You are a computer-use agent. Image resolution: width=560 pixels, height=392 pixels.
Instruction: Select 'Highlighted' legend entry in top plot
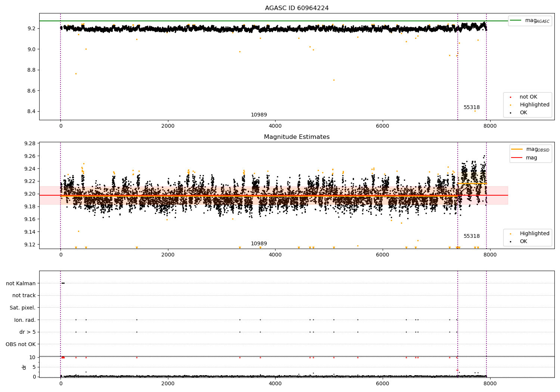coord(534,105)
